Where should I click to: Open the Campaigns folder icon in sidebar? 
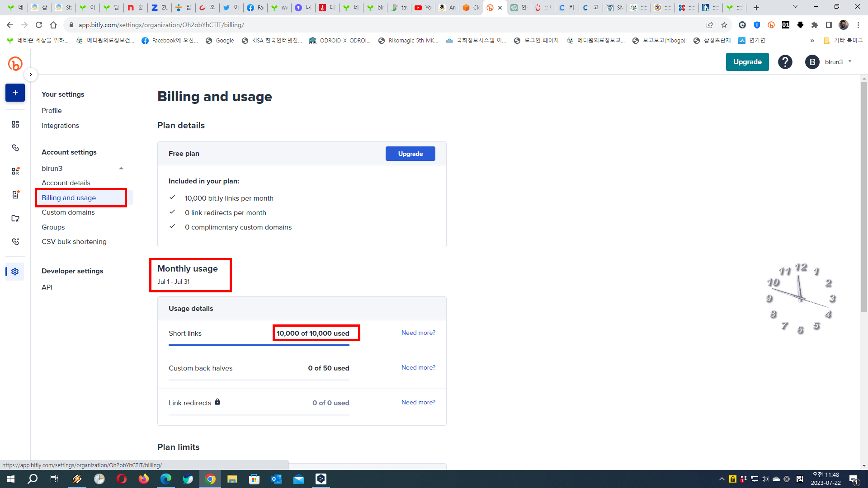click(x=15, y=218)
